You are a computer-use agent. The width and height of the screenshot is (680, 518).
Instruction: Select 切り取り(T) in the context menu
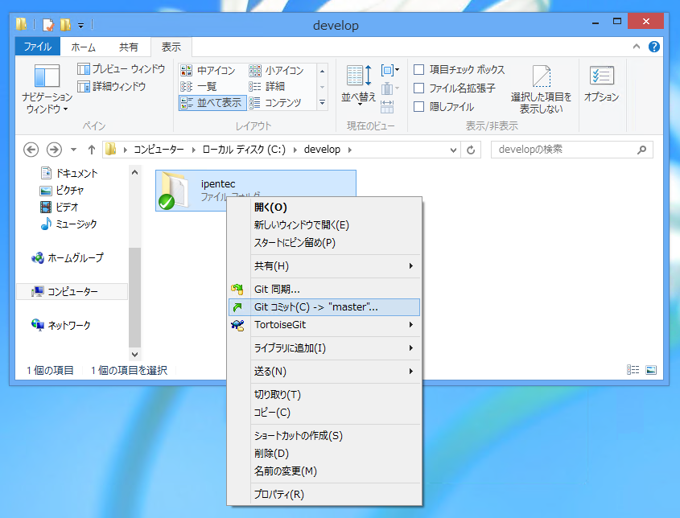(324, 394)
